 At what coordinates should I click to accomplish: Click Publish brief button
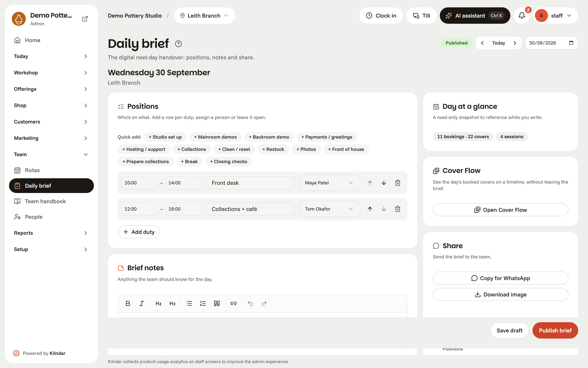click(x=555, y=330)
